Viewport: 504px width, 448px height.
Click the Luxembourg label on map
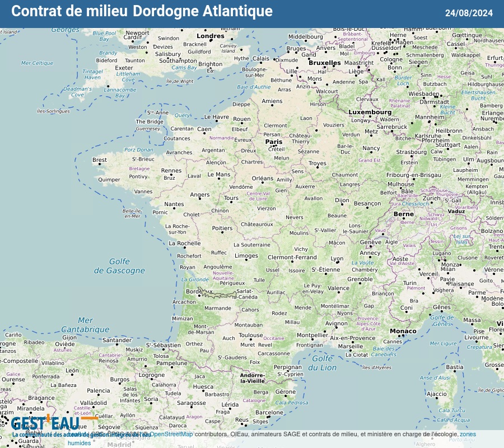click(370, 112)
